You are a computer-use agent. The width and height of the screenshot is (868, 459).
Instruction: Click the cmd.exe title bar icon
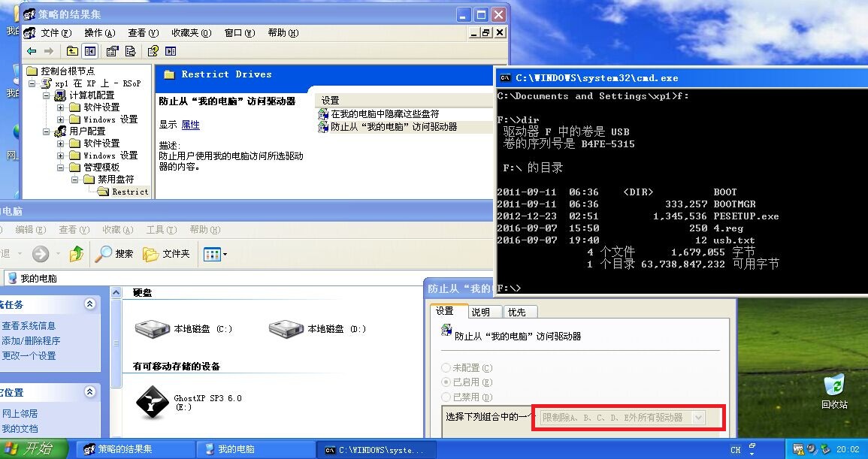tap(505, 78)
